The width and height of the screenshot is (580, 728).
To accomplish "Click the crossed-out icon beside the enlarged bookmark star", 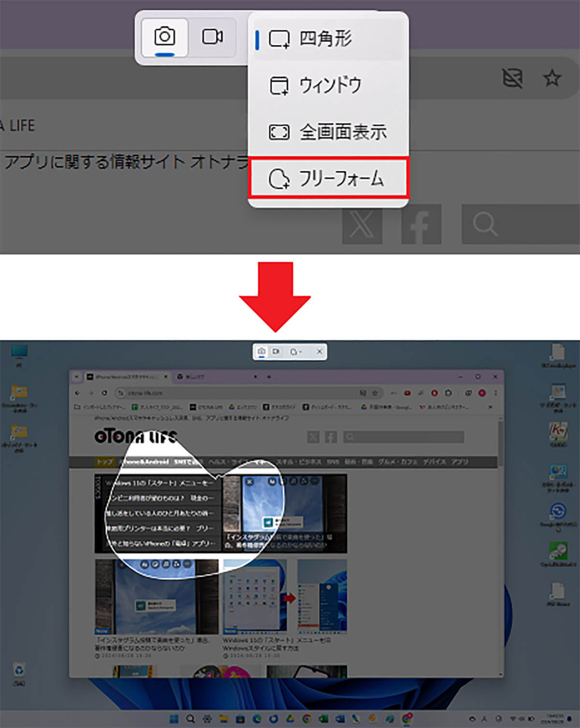I will click(x=512, y=78).
